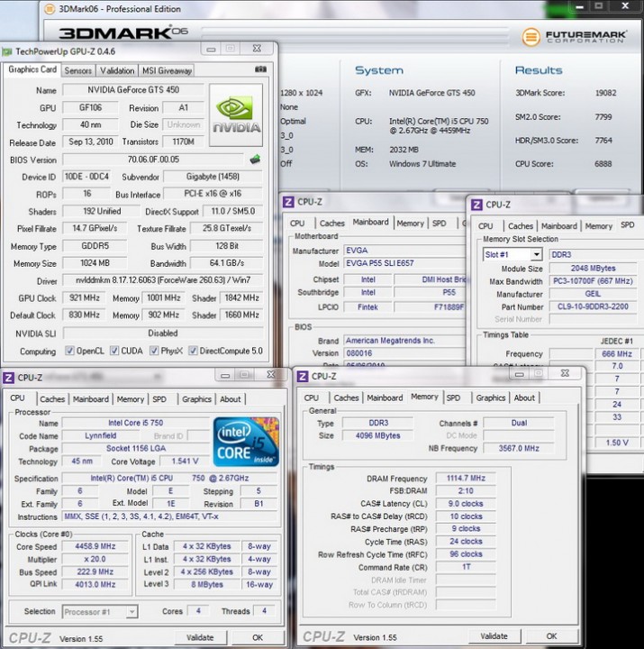Open About tab in Memory CPU-Z window
The image size is (644, 649).
click(524, 398)
